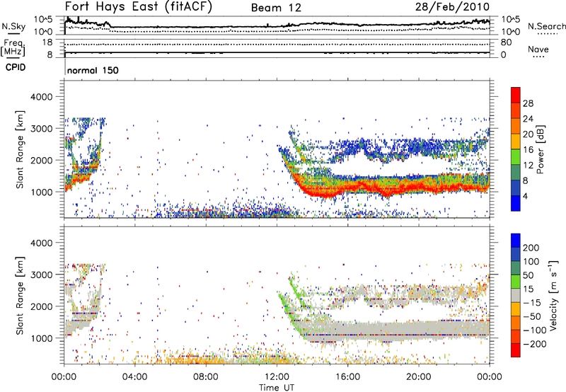The width and height of the screenshot is (566, 392).
Task: Click the date '28/Feb/2010'
Action: (452, 7)
